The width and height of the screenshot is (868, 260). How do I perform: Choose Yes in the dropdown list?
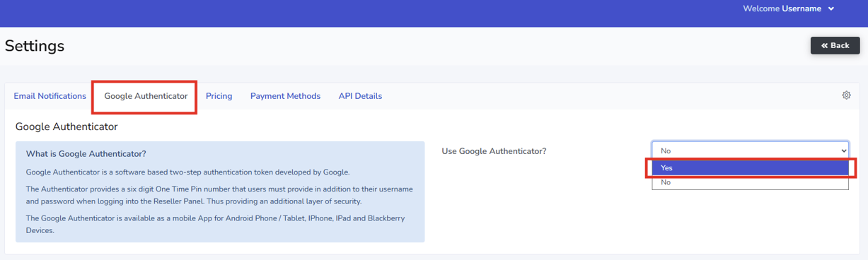750,168
